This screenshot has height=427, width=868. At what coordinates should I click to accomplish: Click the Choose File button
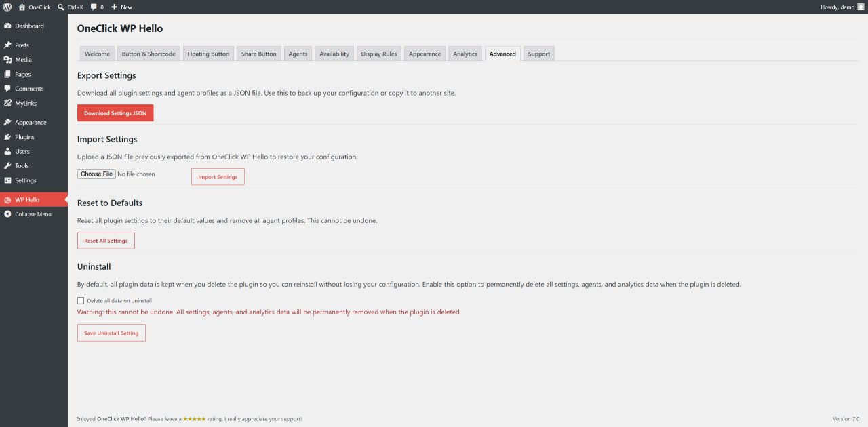tap(96, 174)
